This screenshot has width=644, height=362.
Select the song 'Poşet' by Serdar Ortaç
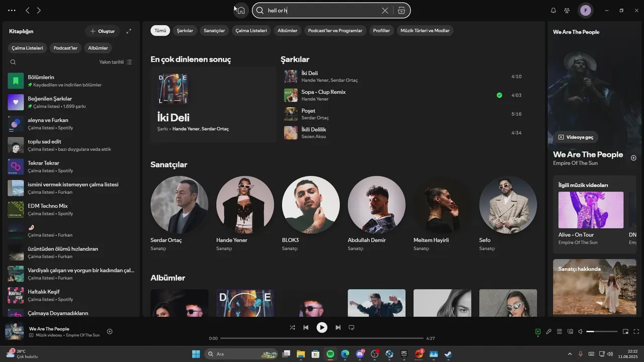404,114
